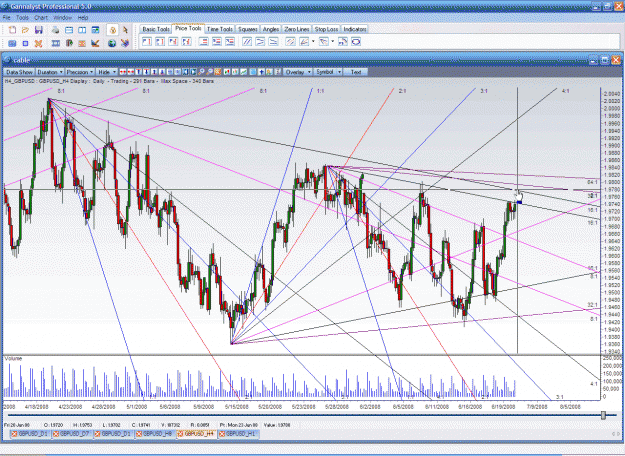Click the first red arrows icon on chart toolbar
The height and width of the screenshot is (456, 625).
(x=123, y=72)
